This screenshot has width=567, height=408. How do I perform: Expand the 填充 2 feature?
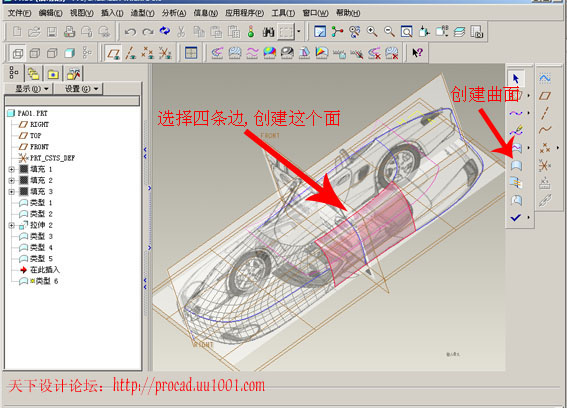point(11,180)
